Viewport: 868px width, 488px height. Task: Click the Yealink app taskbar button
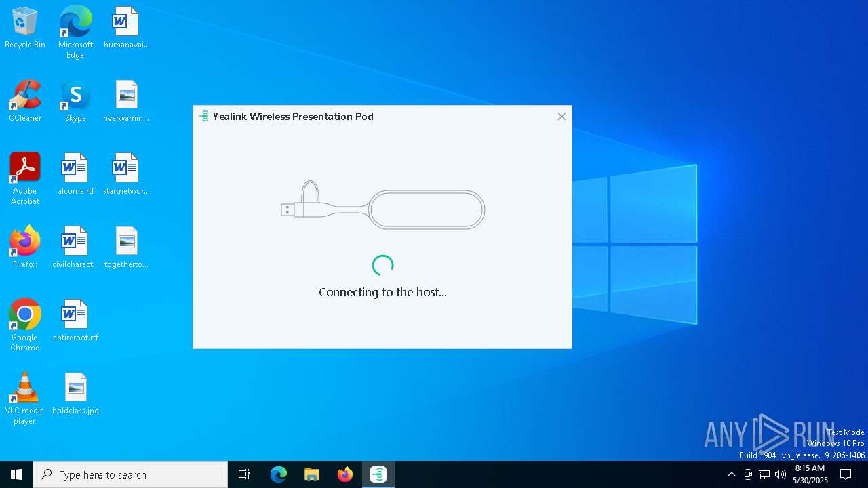click(378, 474)
